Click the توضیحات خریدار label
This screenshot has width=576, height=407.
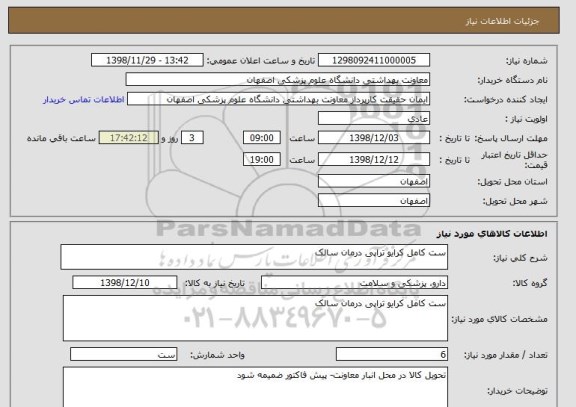tap(517, 391)
